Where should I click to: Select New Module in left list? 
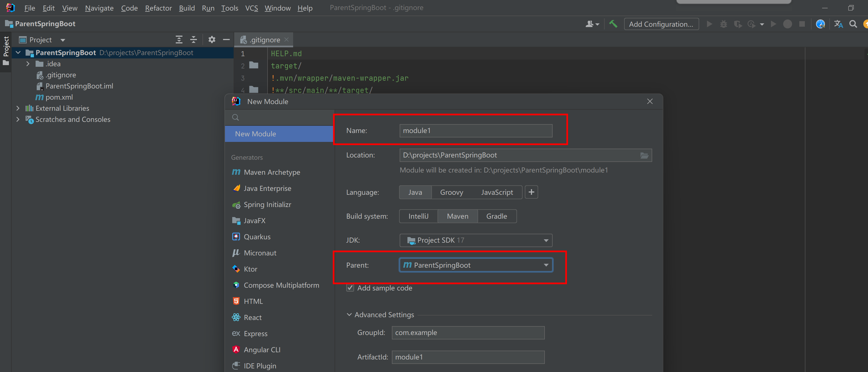[279, 134]
